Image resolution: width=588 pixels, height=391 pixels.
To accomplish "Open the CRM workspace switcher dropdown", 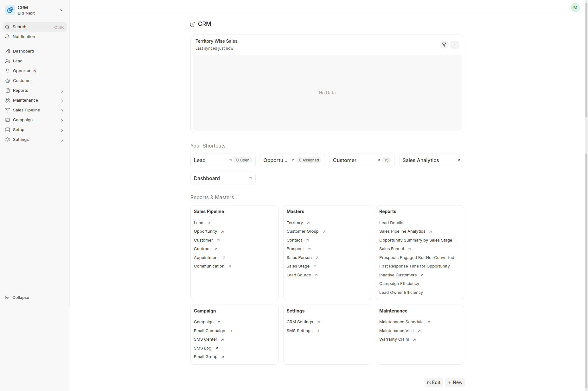I will tap(62, 10).
